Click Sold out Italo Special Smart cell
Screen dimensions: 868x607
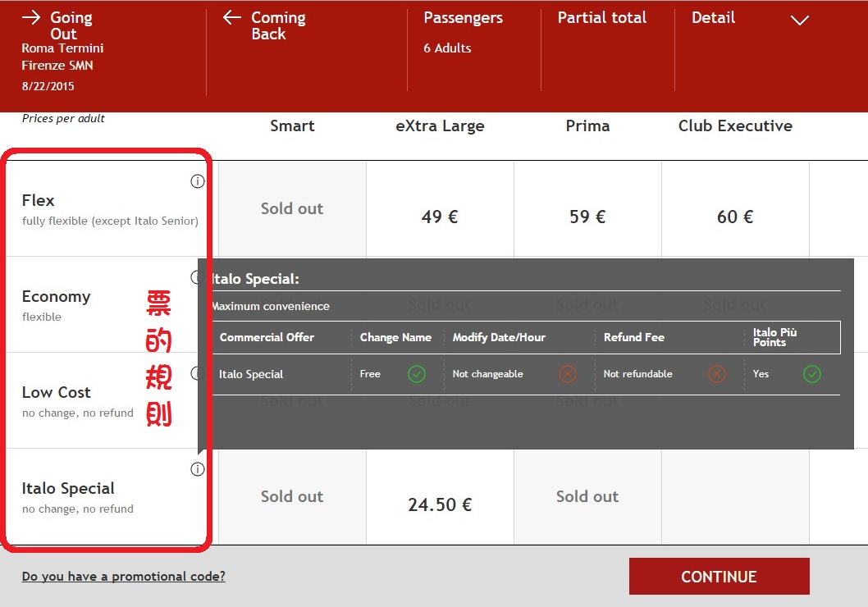[x=292, y=497]
